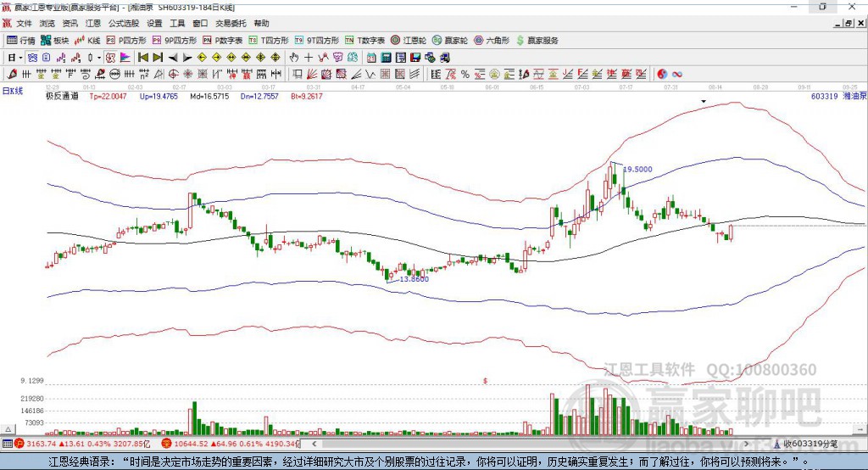Click the up triangle at volume pane

8,429
